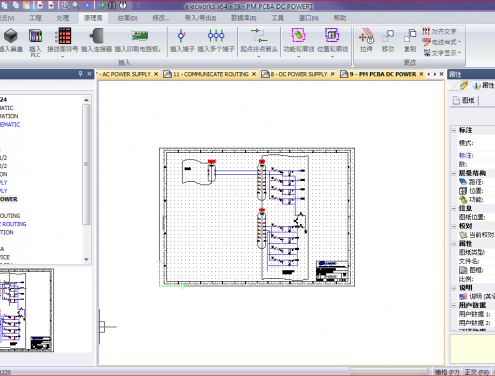Toggle ortho mode in status bar
Viewport: 495px width, 376px height.
click(477, 372)
